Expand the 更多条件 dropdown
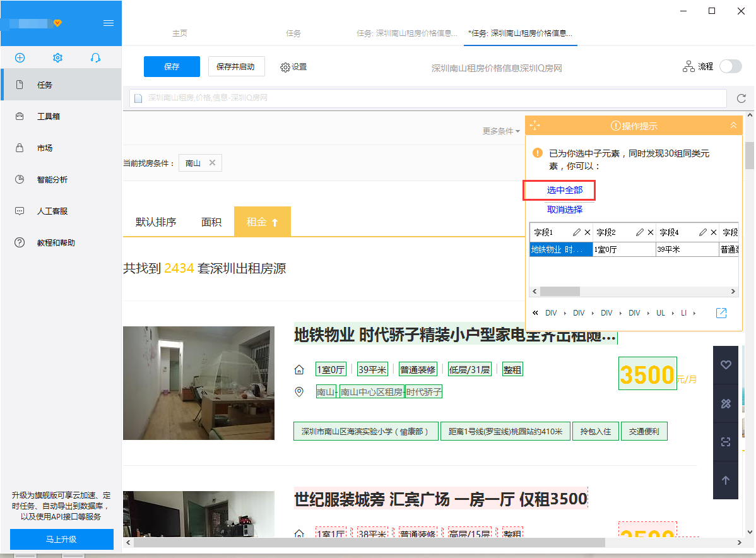 click(x=501, y=131)
